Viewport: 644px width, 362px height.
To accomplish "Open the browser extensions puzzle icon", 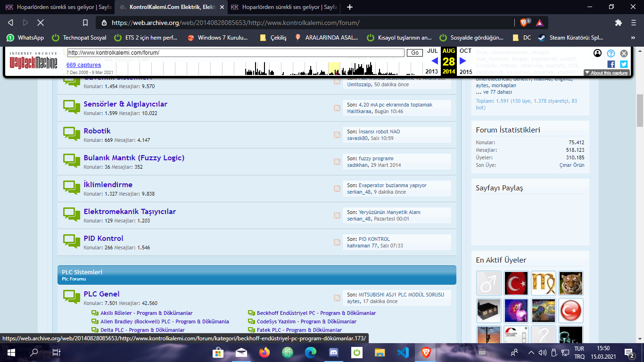I will pyautogui.click(x=619, y=23).
